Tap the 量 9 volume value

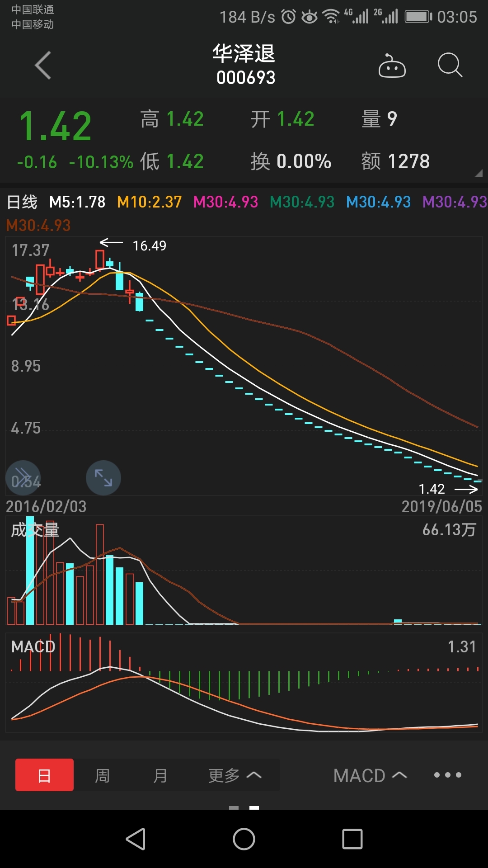(x=379, y=119)
